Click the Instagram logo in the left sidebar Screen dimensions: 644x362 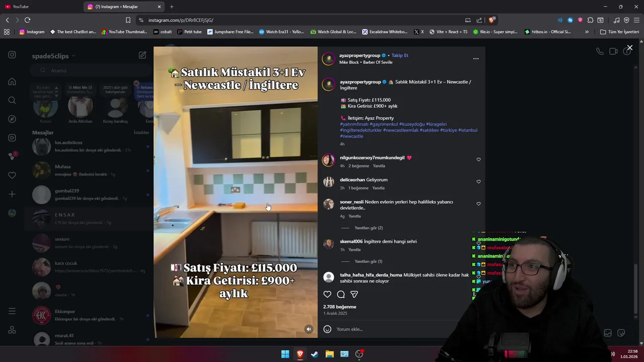point(12,55)
